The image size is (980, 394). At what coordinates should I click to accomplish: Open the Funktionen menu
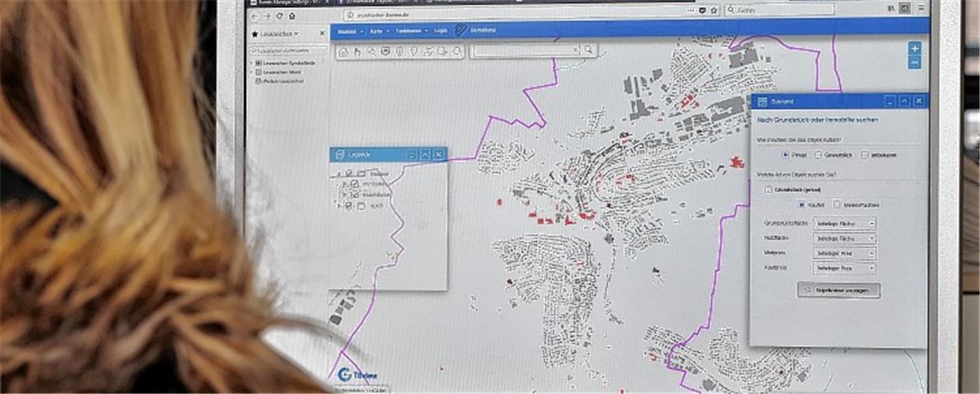406,30
